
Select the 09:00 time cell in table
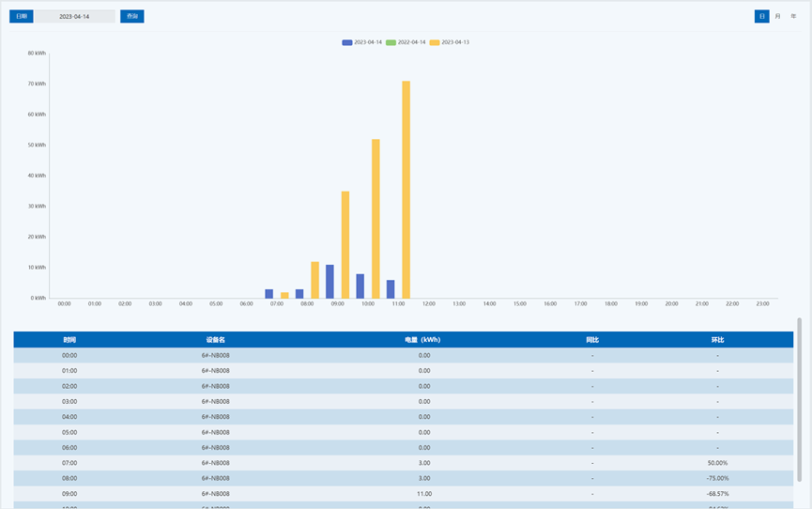(69, 493)
